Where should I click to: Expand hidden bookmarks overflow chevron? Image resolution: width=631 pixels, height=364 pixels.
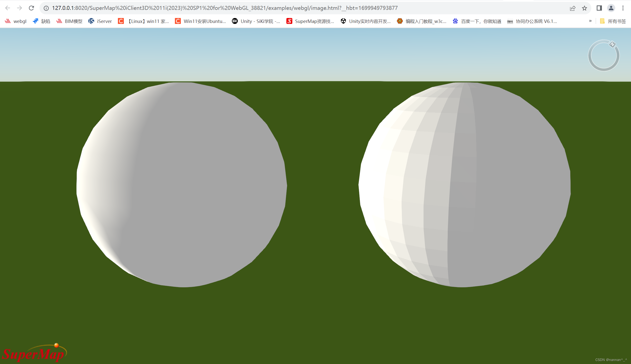[x=590, y=21]
